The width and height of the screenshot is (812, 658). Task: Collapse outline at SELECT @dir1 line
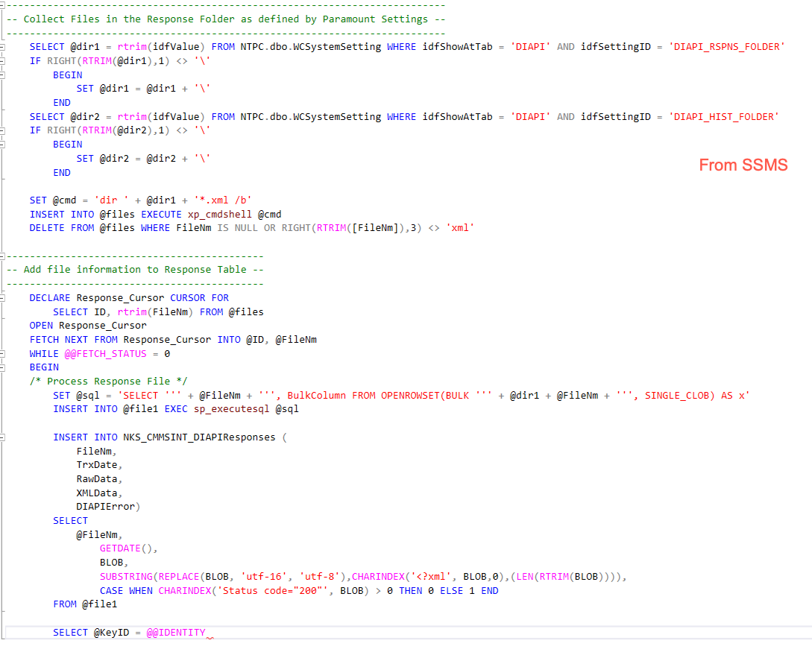click(x=2, y=47)
